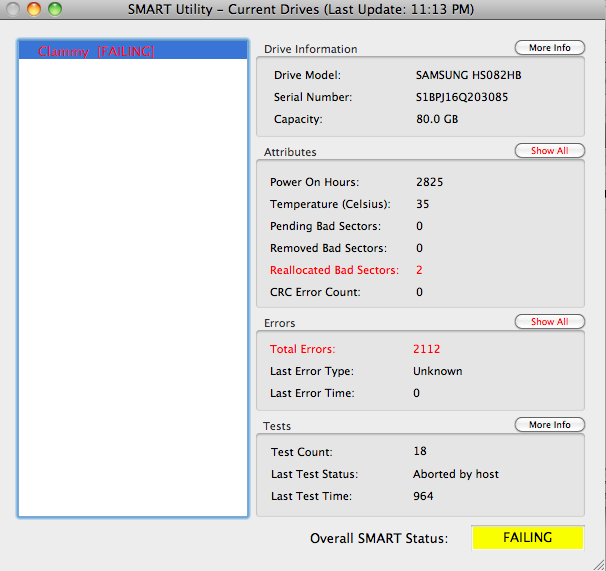
Task: Click the green zoom button
Action: (x=55, y=9)
